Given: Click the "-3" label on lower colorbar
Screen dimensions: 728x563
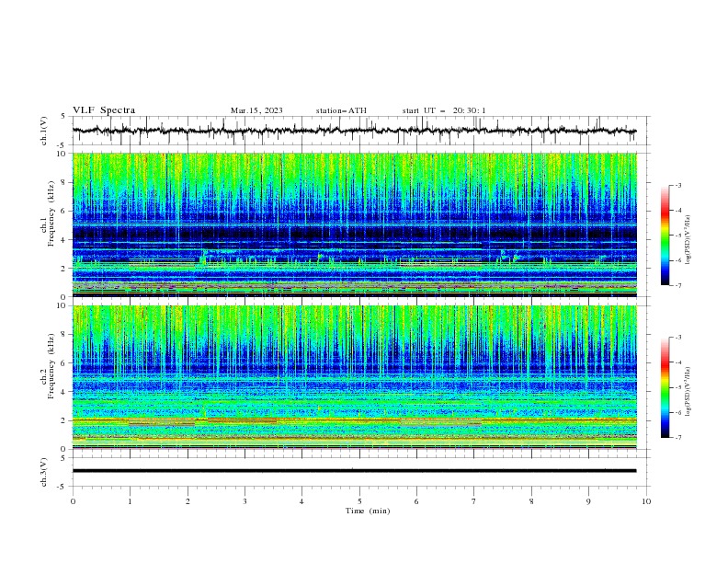Looking at the screenshot, I should [x=677, y=338].
